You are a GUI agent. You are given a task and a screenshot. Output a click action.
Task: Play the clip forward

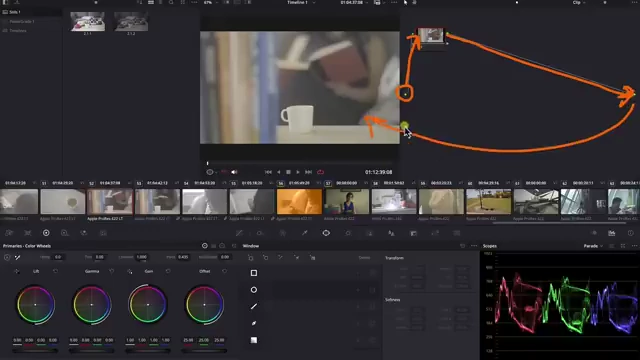(x=298, y=172)
